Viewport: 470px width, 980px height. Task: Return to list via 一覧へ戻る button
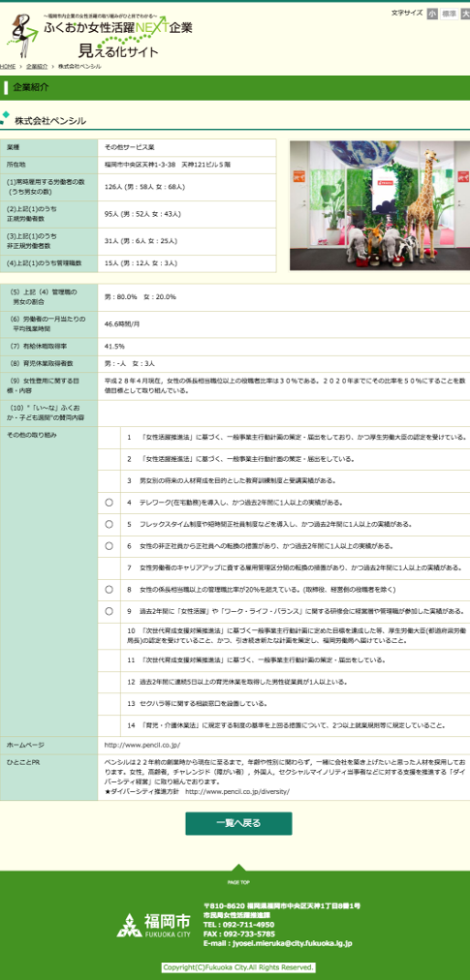[238, 823]
